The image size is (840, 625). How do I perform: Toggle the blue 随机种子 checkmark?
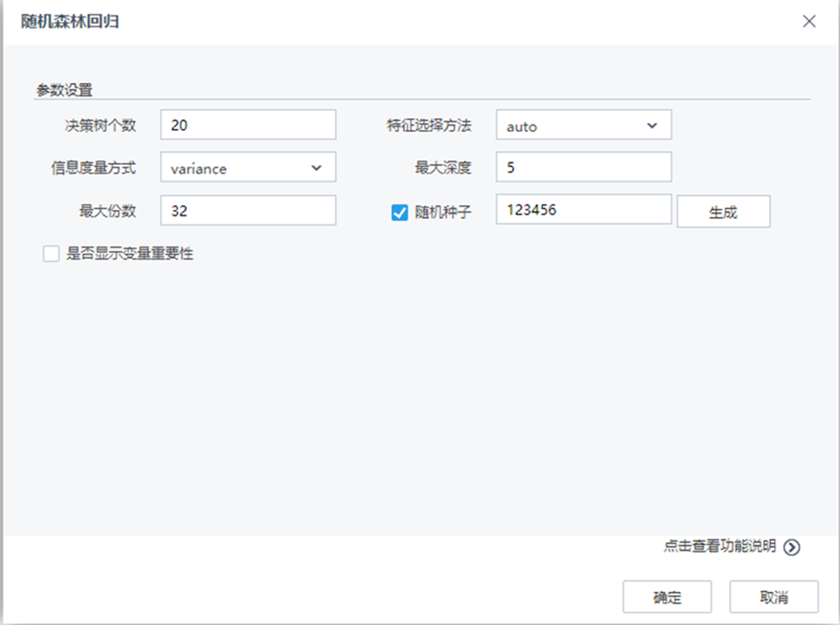point(398,212)
